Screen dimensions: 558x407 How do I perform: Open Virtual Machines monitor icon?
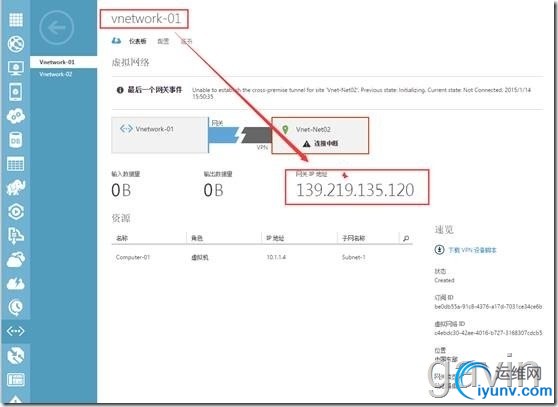tap(16, 68)
